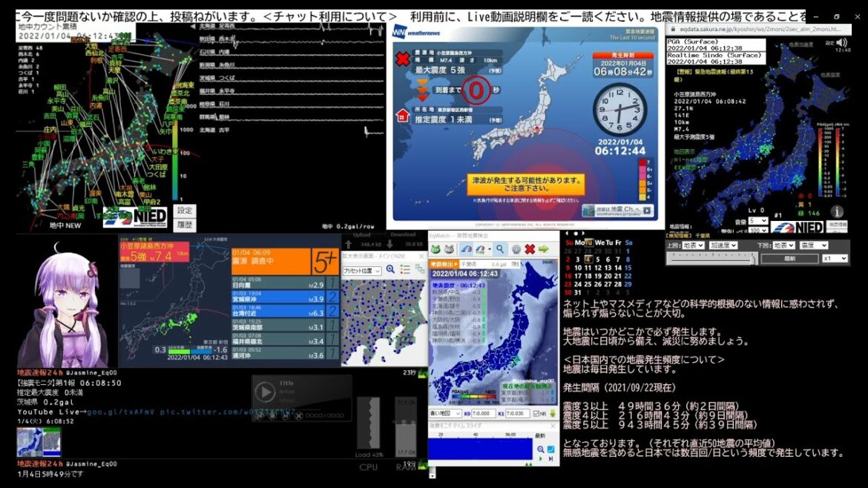Click the info icon beside NIED logo
The image size is (868, 488).
(837, 212)
